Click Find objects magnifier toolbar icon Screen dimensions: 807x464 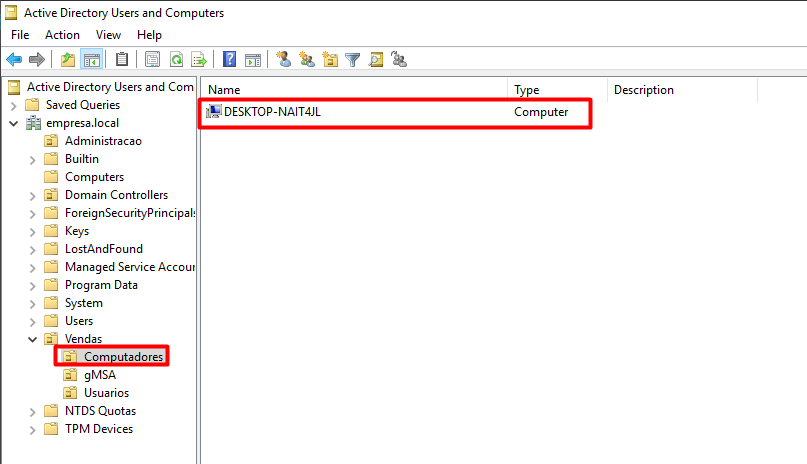(376, 60)
